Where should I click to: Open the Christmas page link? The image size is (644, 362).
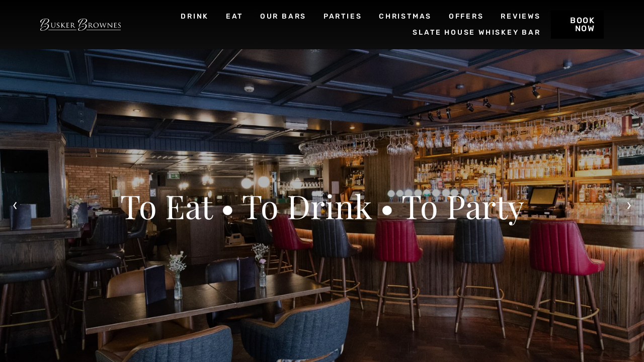coord(405,16)
